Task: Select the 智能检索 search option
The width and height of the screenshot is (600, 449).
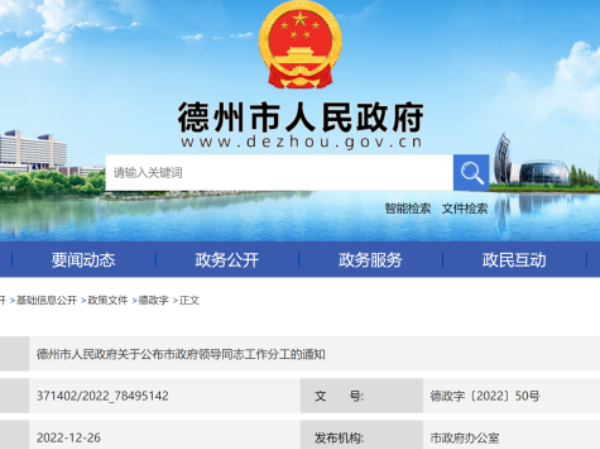Action: click(x=408, y=209)
